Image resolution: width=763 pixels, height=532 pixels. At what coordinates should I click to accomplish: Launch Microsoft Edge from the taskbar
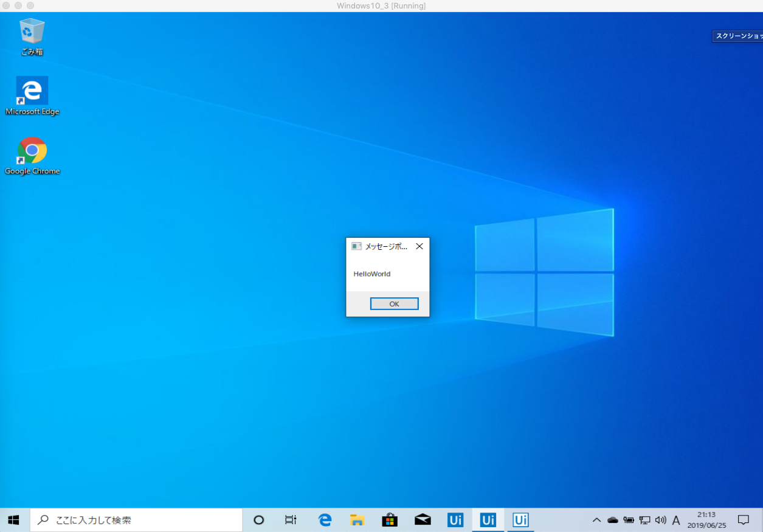325,520
